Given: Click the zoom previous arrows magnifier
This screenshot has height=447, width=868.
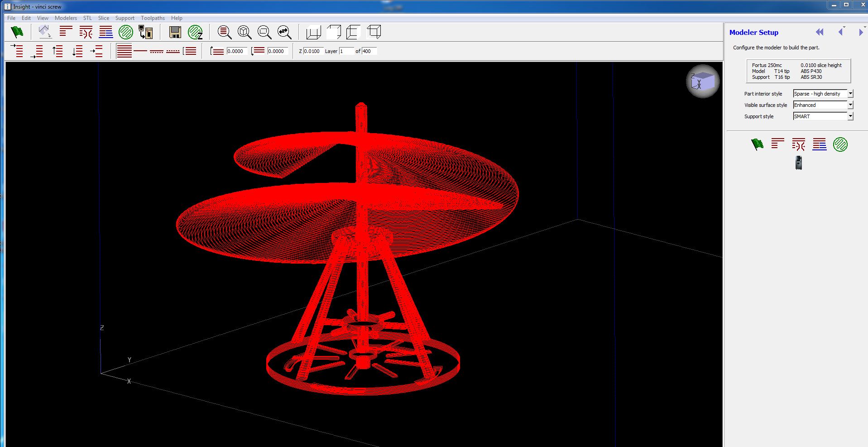Looking at the screenshot, I should (x=284, y=32).
